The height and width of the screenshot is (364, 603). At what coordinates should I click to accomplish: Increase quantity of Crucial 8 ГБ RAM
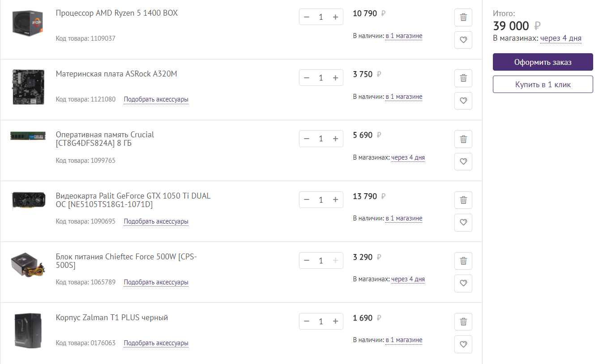335,139
